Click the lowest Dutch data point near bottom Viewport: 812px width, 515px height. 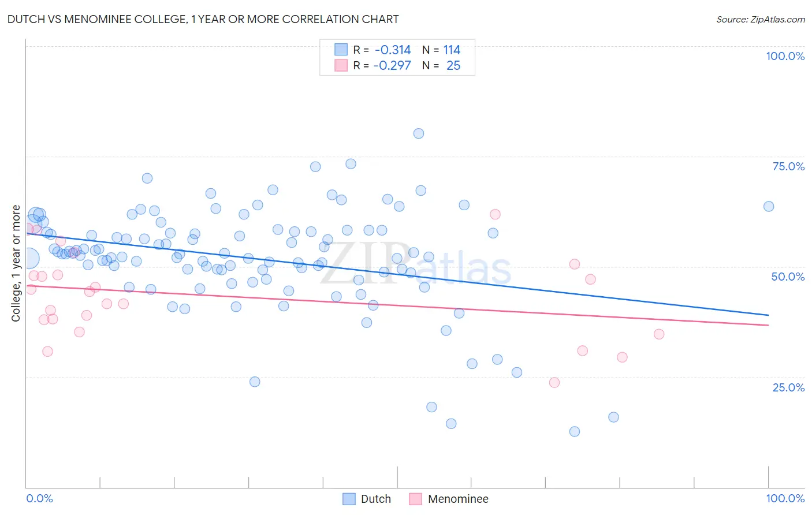(575, 431)
